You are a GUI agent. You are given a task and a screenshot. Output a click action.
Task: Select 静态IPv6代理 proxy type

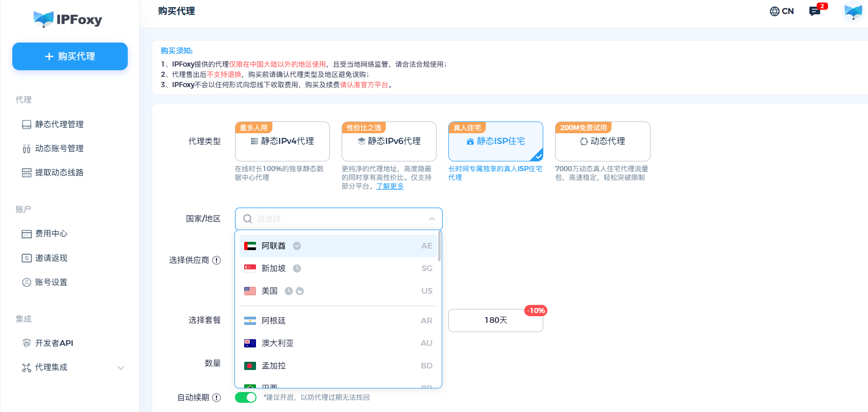389,141
